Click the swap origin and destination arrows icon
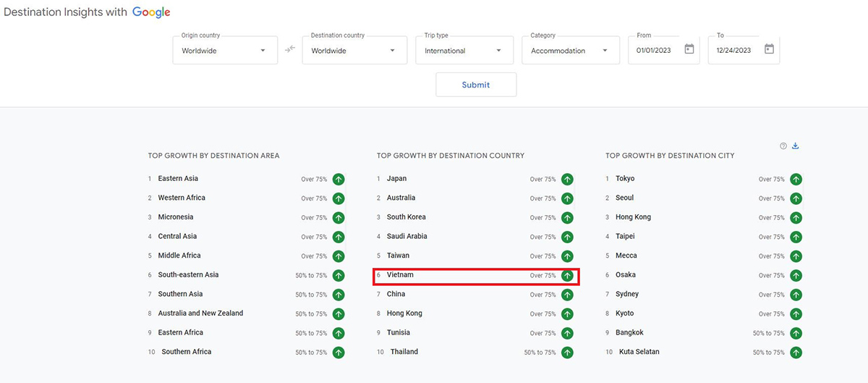The image size is (868, 383). click(290, 50)
